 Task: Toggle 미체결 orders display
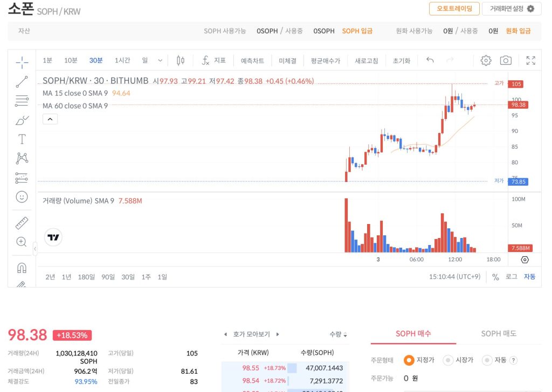[288, 60]
